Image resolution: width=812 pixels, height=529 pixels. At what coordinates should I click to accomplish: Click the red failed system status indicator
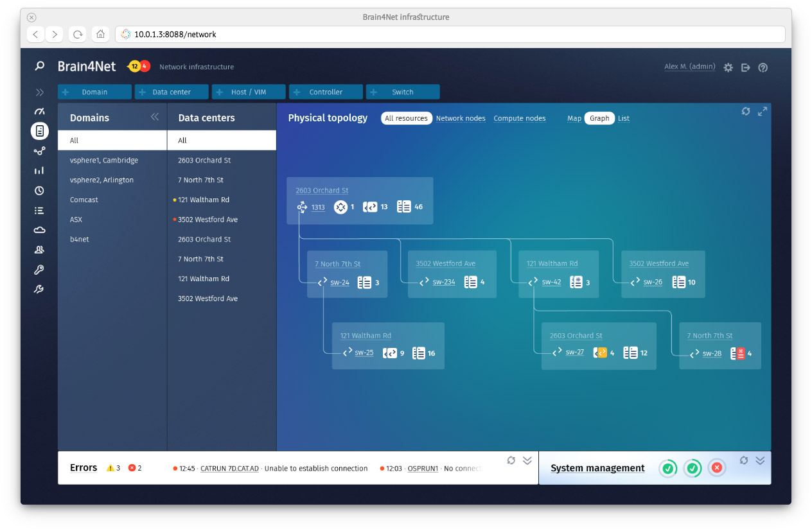(717, 469)
